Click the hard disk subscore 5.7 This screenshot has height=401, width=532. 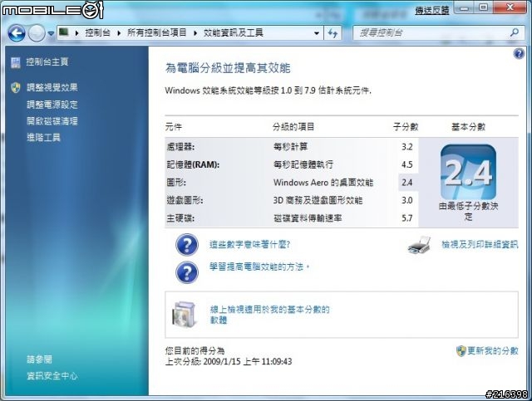[407, 218]
